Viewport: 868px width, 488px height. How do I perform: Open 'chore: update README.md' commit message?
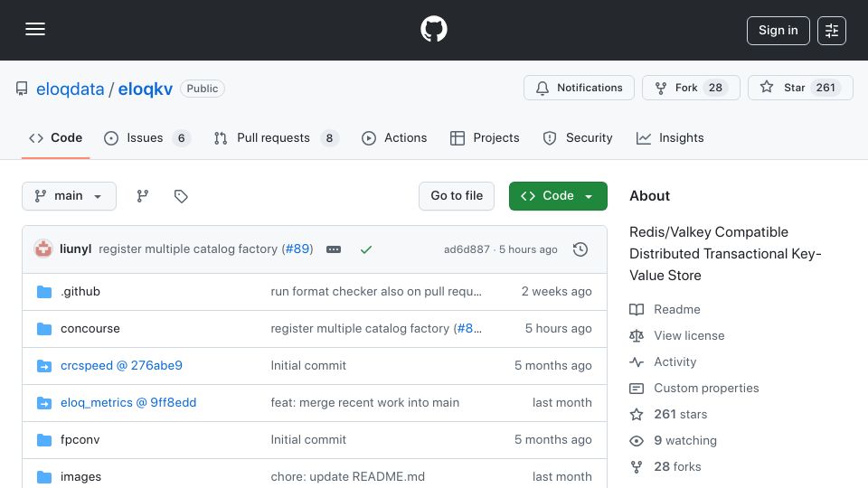tap(347, 477)
